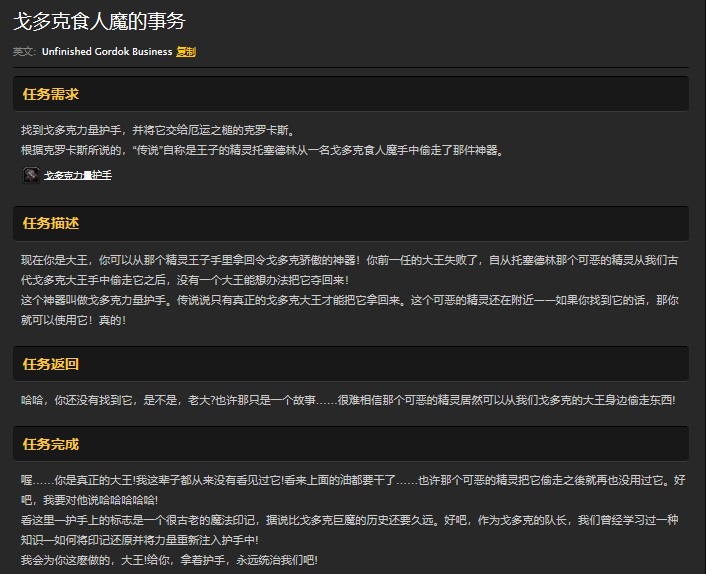The height and width of the screenshot is (574, 706).
Task: Click the line starting 哈哈，你还没有找到它
Action: point(348,400)
